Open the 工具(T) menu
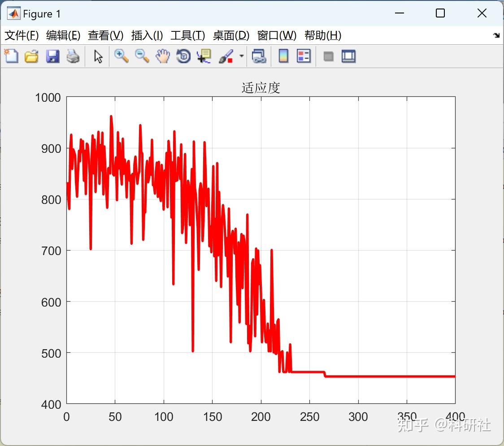The width and height of the screenshot is (504, 446). (x=187, y=35)
